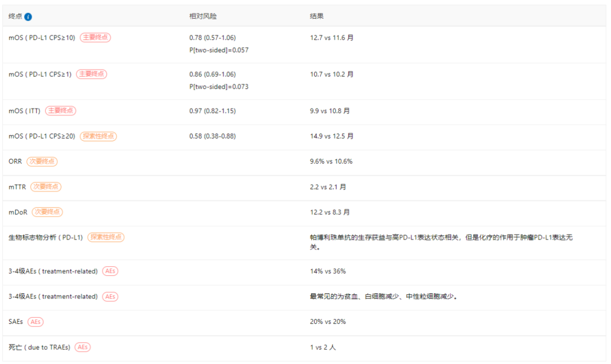Click 探索性终点 tag next to 生物标志物分析
611x364 pixels.
tap(106, 237)
